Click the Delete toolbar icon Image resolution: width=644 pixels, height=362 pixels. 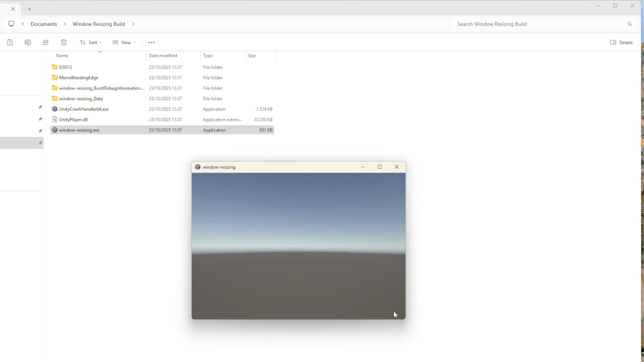63,42
